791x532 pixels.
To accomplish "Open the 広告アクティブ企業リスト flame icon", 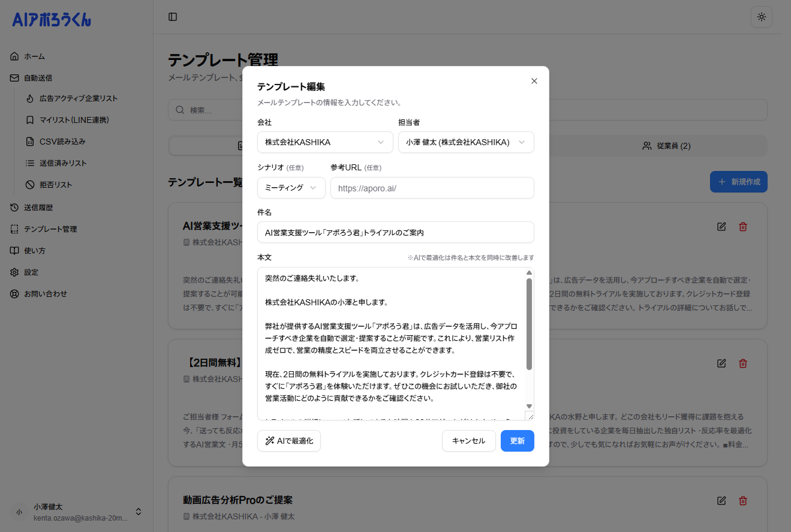I will point(30,98).
